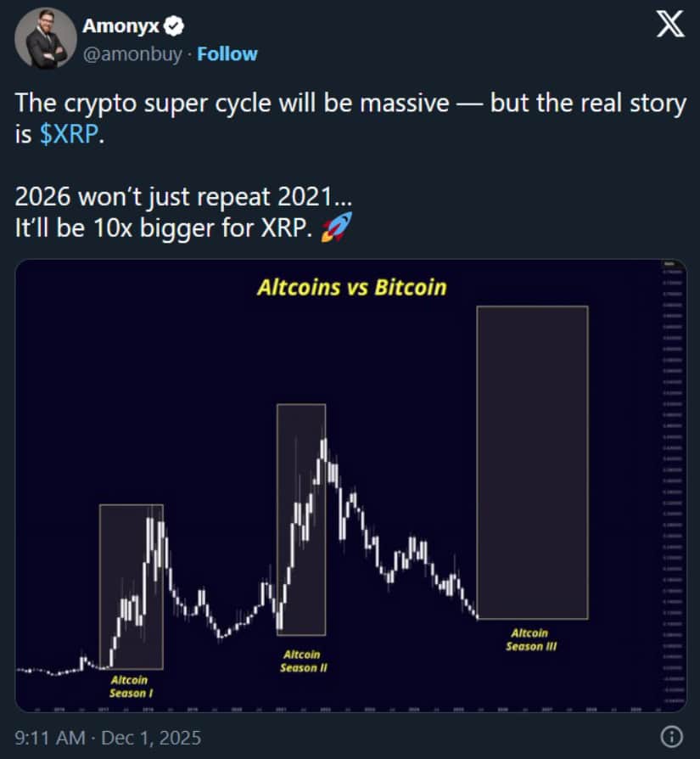Click the Follow button
Image resolution: width=700 pixels, height=759 pixels.
tap(227, 53)
